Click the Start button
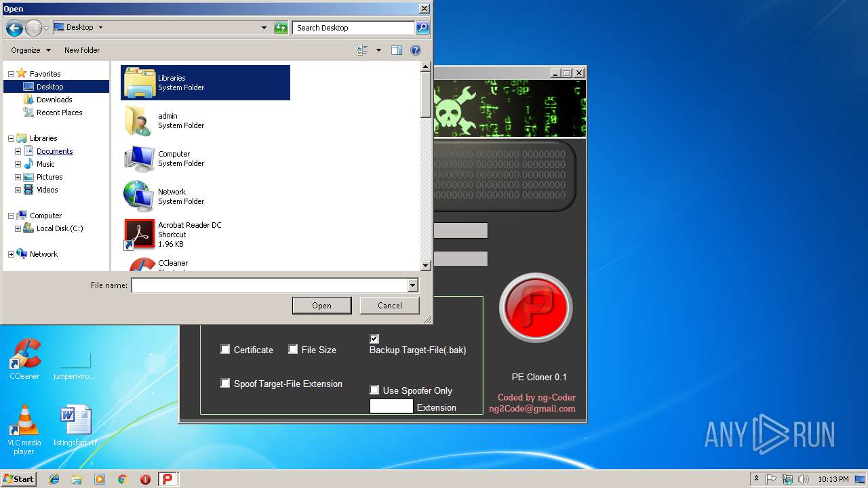This screenshot has height=488, width=868. (18, 479)
